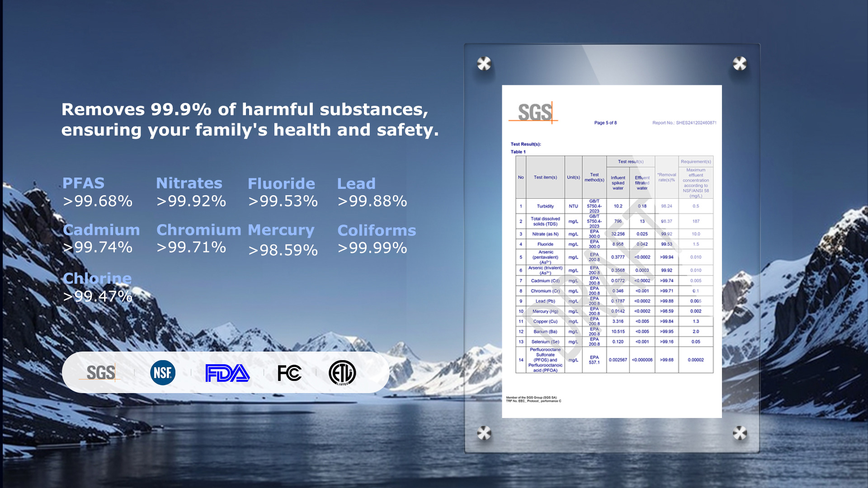Click the 'Cadmium (Cd)' table cell
Viewport: 868px width, 488px height.
(545, 281)
